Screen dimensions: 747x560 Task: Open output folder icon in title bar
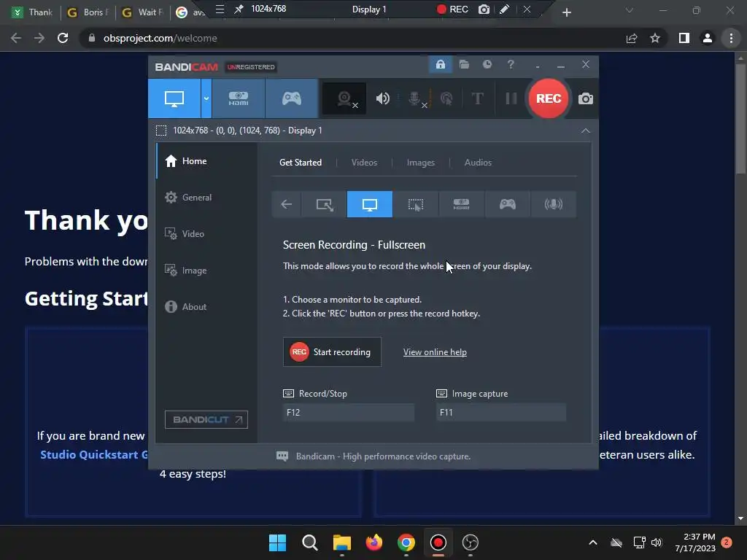pos(464,64)
